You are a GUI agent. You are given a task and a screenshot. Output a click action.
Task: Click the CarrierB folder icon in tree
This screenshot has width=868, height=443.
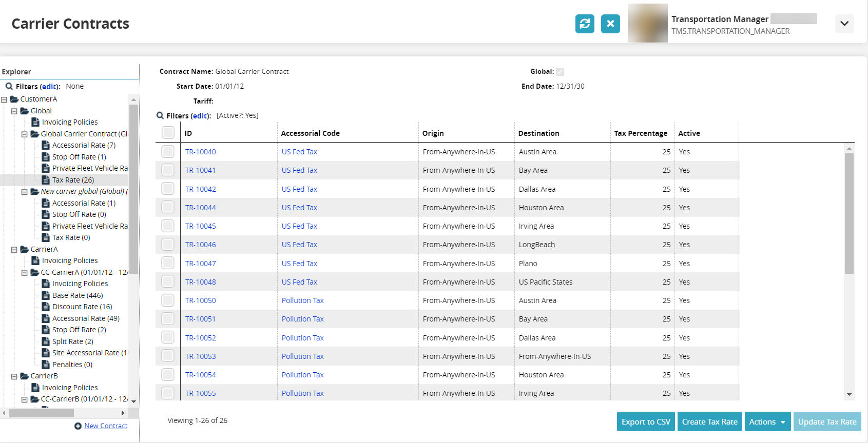click(x=25, y=376)
